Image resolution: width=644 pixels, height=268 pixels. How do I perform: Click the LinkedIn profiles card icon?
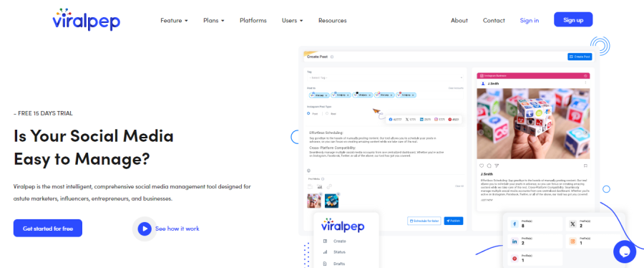point(514,241)
